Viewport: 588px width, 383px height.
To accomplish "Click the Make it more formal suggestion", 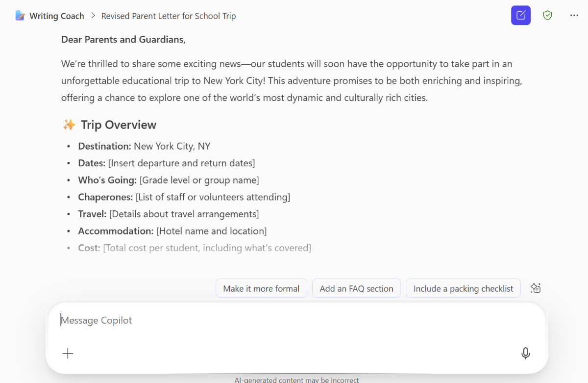I will (261, 288).
